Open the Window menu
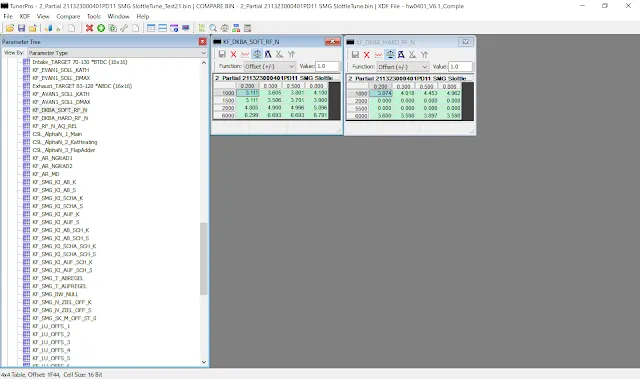 (x=118, y=17)
